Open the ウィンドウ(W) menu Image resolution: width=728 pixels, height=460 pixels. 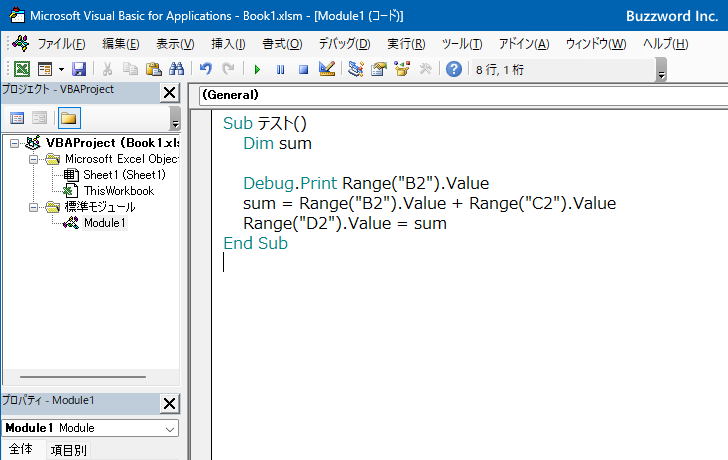596,44
